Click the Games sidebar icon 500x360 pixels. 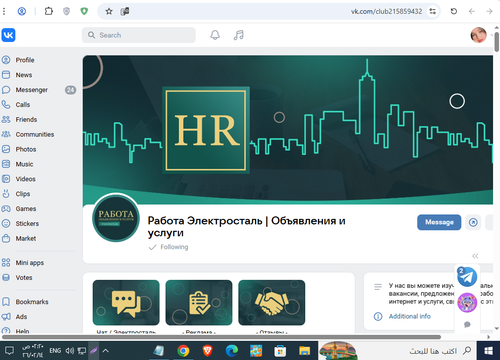6,209
